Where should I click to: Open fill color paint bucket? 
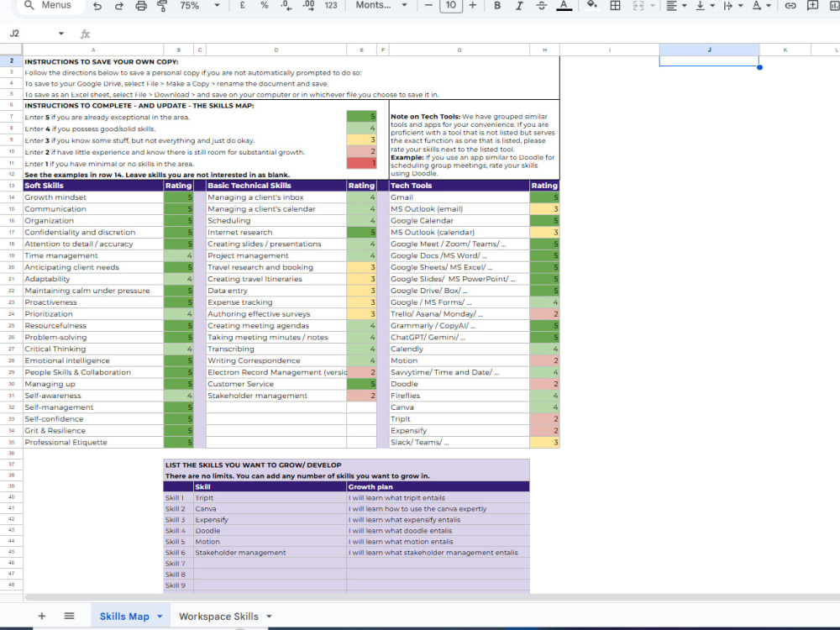coord(592,5)
